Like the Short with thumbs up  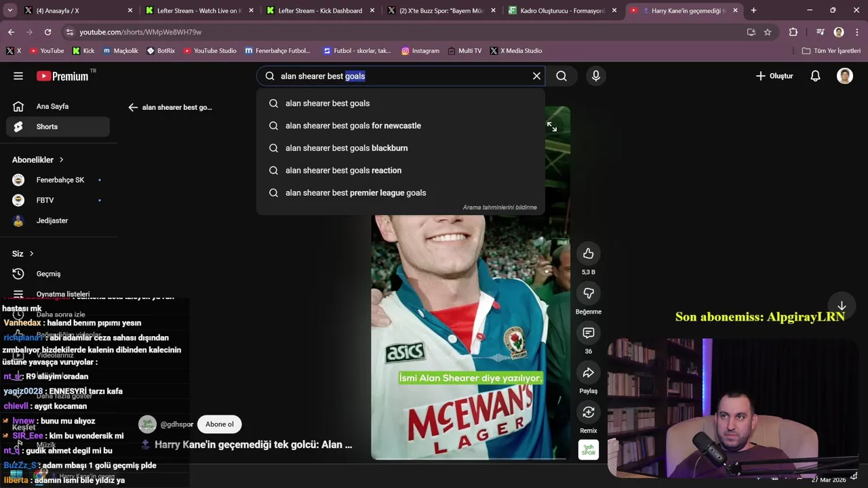click(588, 253)
